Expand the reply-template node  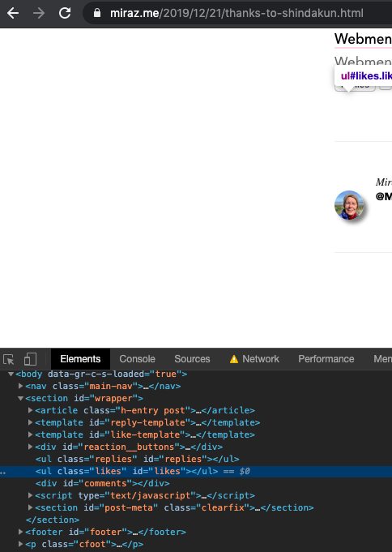[x=30, y=422]
